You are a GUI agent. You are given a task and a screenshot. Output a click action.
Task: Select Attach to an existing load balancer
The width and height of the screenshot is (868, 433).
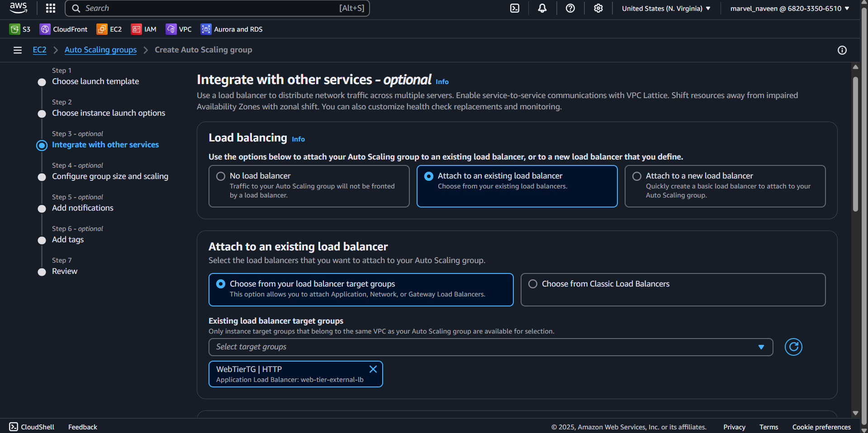[x=517, y=186]
